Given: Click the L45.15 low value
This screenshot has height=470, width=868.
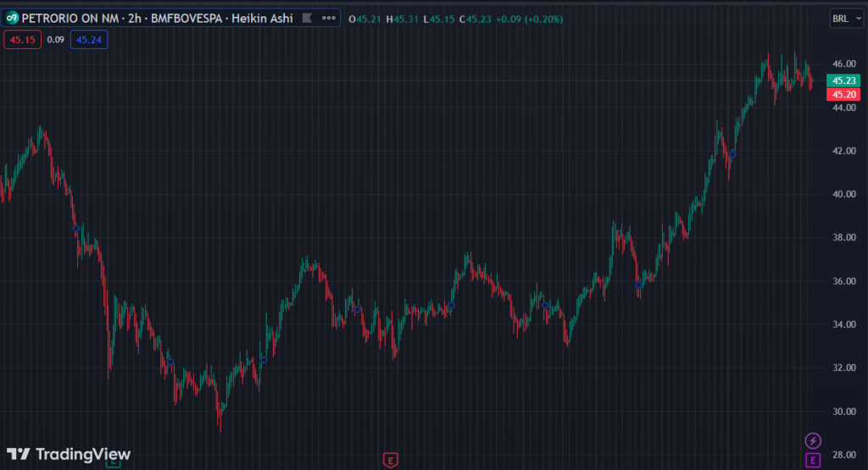Looking at the screenshot, I should coord(439,19).
